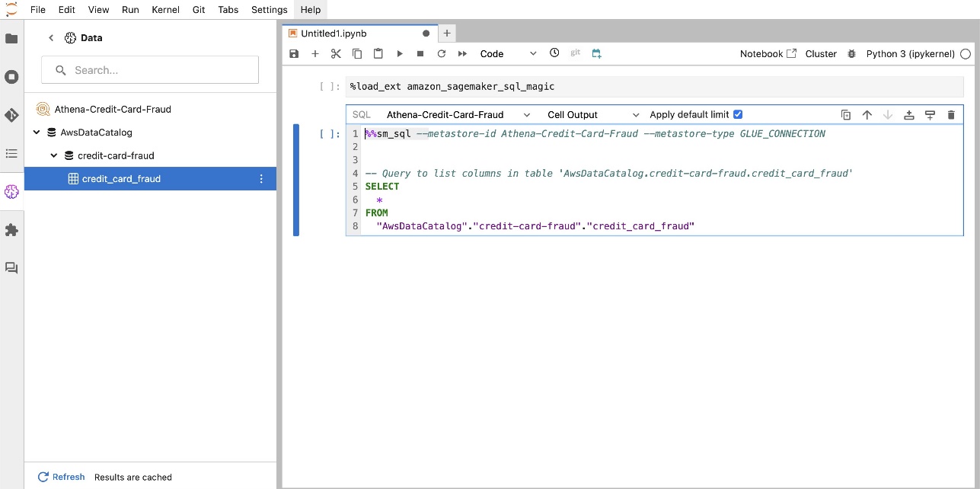Image resolution: width=980 pixels, height=489 pixels.
Task: Insert a cell above the SQL cell
Action: pos(909,115)
